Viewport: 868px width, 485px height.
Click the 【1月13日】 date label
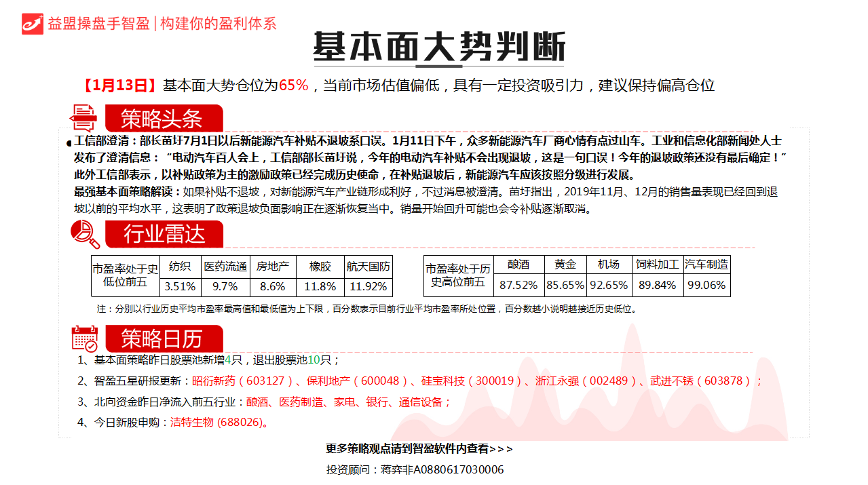(119, 85)
